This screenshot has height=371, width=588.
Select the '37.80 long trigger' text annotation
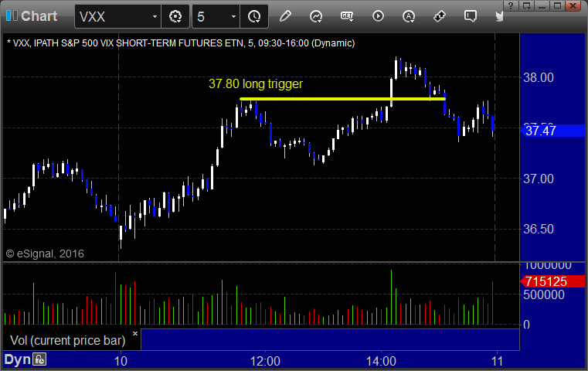[x=256, y=83]
